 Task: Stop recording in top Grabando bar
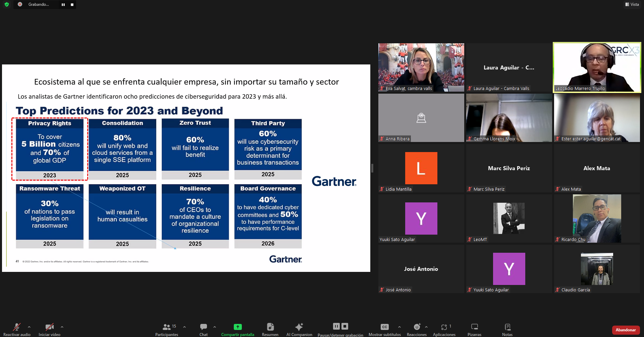pyautogui.click(x=72, y=5)
